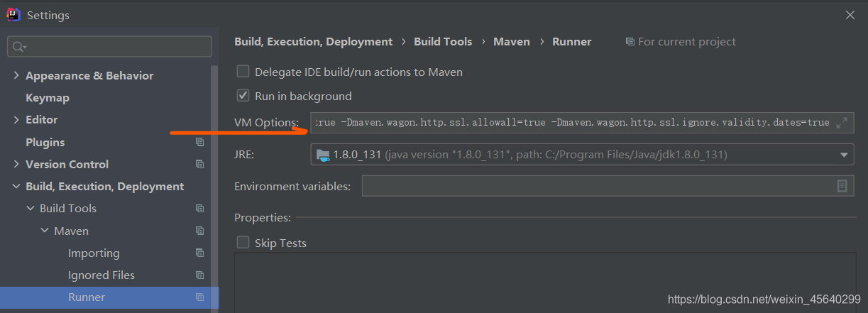Click the For current project icon
The height and width of the screenshot is (313, 868).
(630, 42)
